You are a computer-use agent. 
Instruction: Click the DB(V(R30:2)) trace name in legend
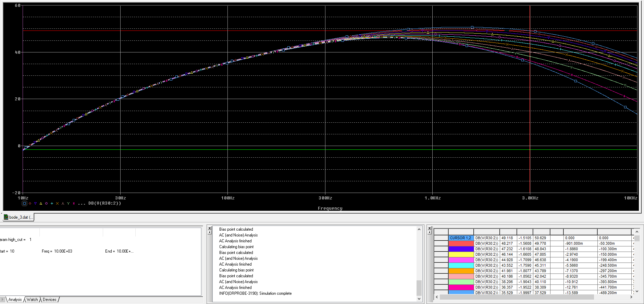[104, 203]
